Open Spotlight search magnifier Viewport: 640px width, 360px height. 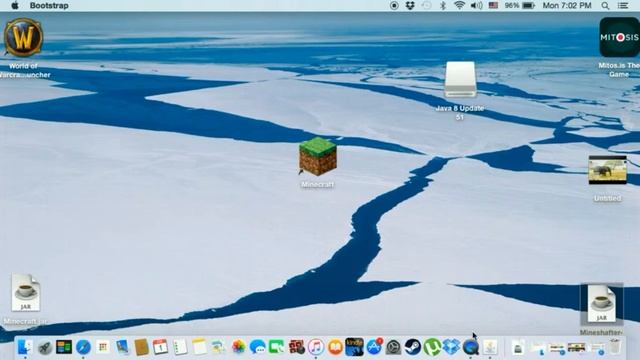605,6
